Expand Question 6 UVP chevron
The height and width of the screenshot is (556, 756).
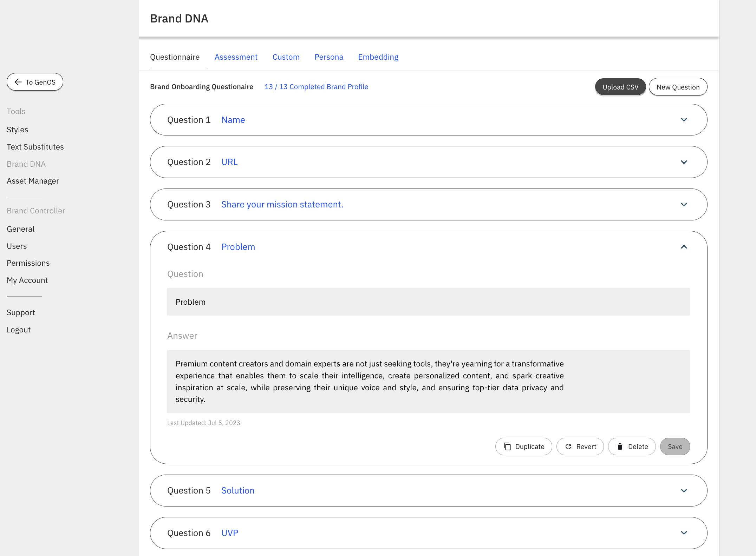coord(684,533)
